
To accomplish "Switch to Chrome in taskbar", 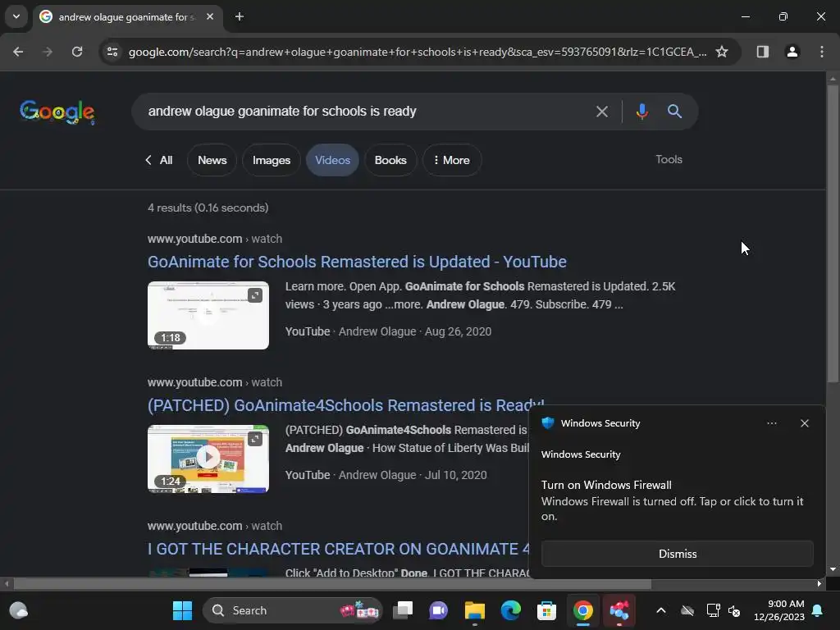I will pos(583,610).
